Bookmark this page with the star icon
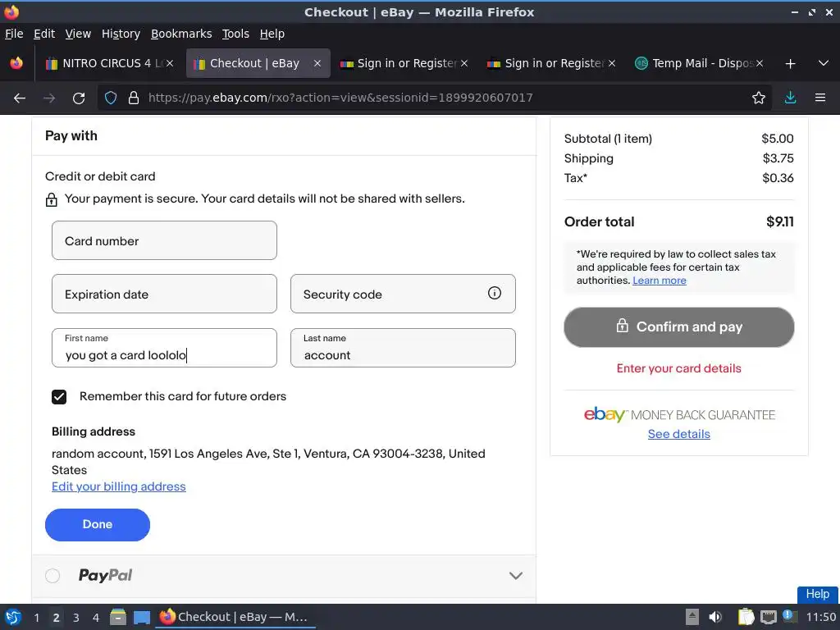Viewport: 840px width, 630px height. 758,98
